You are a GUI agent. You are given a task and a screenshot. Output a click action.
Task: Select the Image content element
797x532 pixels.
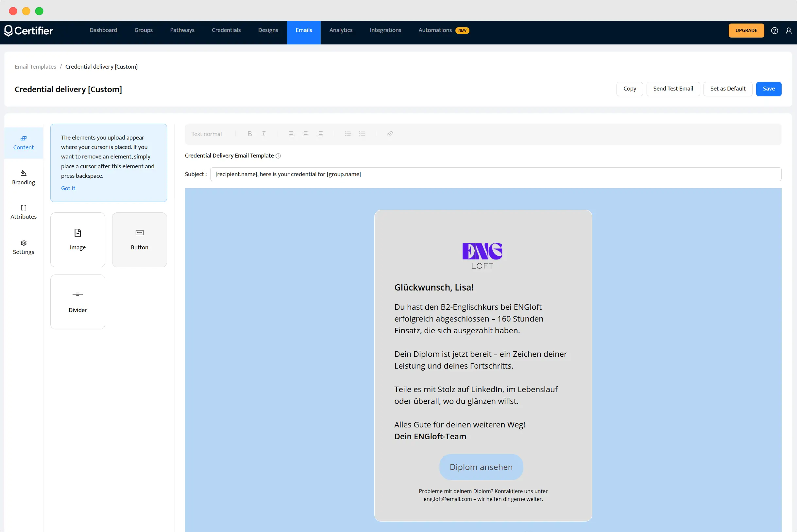(x=77, y=240)
